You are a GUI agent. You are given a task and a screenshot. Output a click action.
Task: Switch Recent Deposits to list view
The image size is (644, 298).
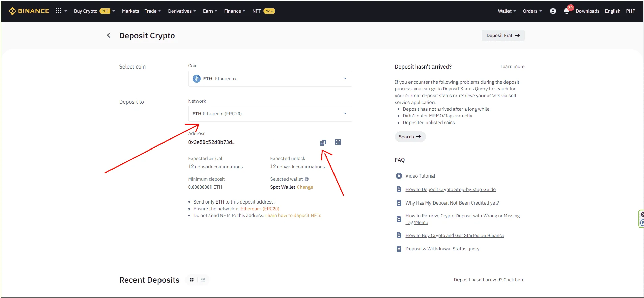click(203, 280)
